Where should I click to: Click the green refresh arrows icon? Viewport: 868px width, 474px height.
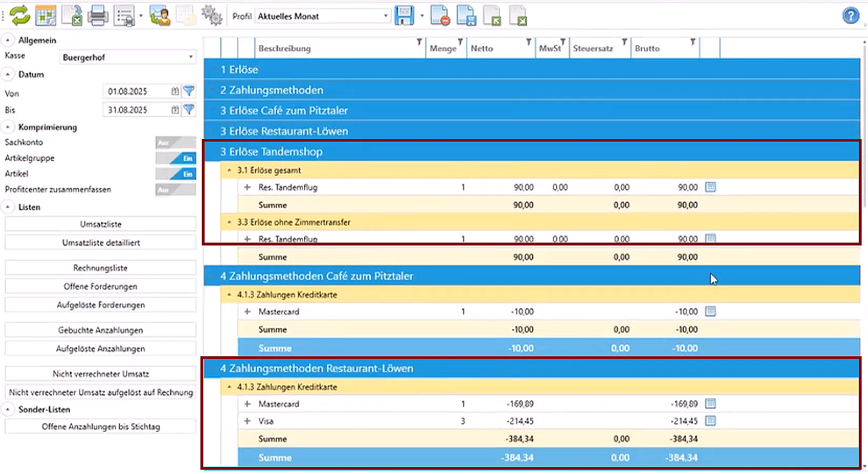pos(19,15)
